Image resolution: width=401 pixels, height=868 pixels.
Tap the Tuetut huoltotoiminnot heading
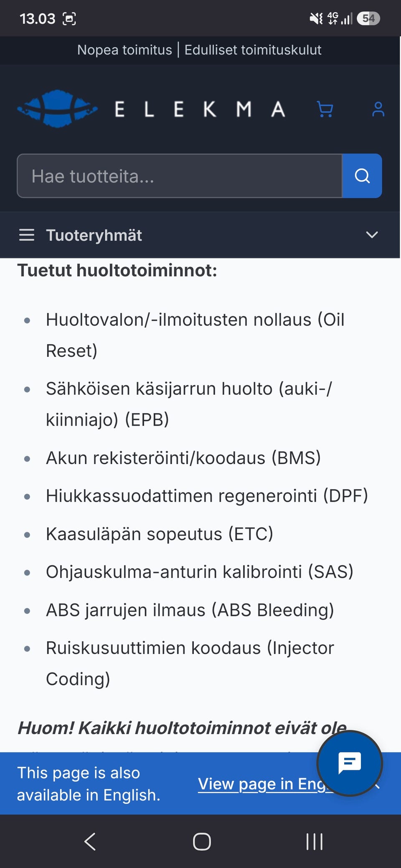[117, 270]
